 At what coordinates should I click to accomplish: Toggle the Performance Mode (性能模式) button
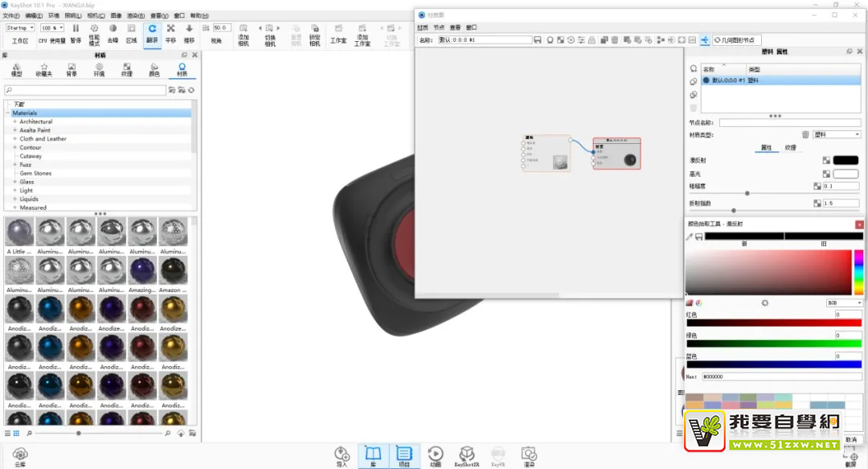(94, 33)
